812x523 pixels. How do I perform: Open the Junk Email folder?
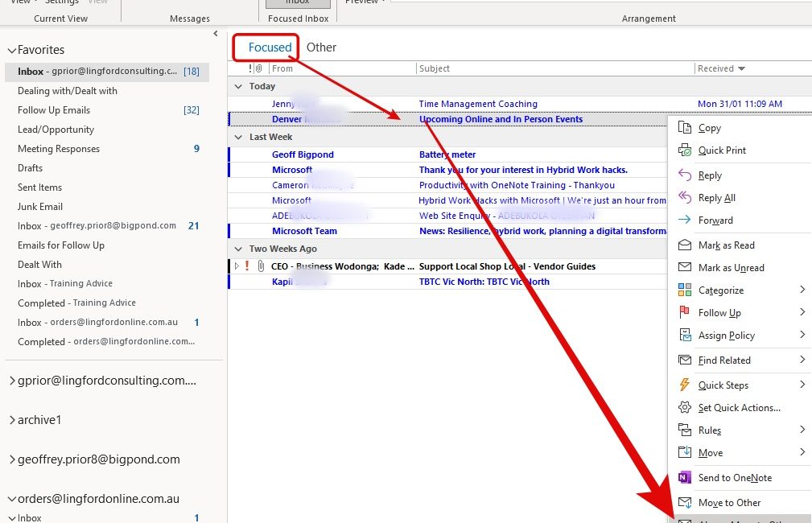point(40,207)
